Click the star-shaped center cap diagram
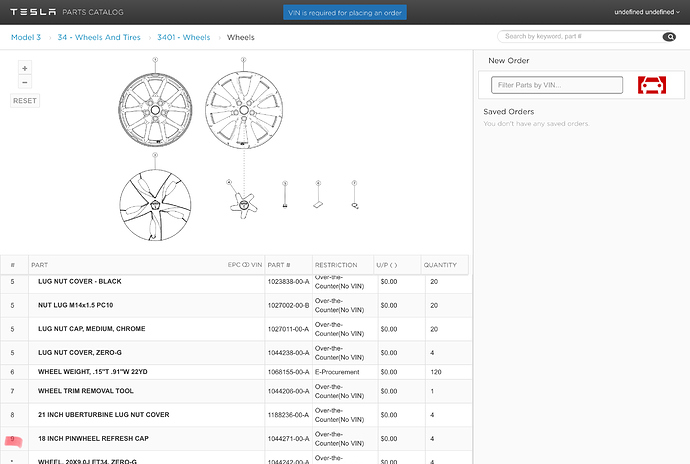Viewport: 690px width, 464px height. (x=244, y=205)
